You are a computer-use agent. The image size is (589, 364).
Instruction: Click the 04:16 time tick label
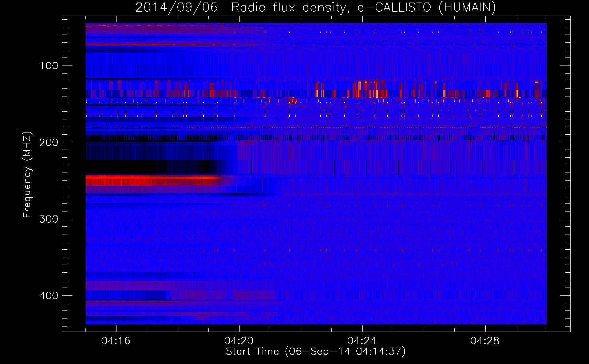tap(116, 341)
